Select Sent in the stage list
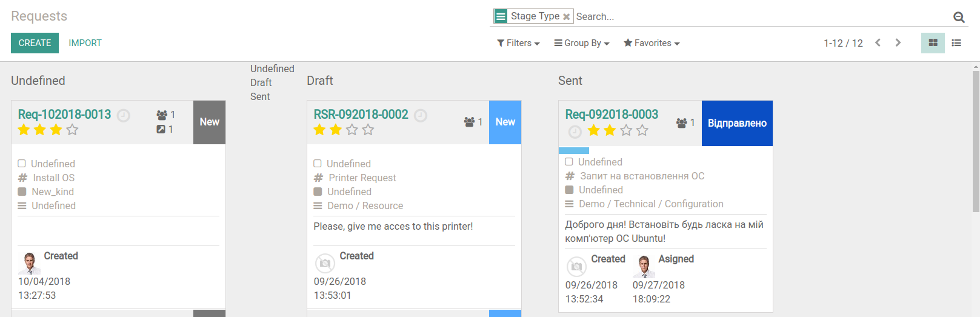 tap(260, 96)
